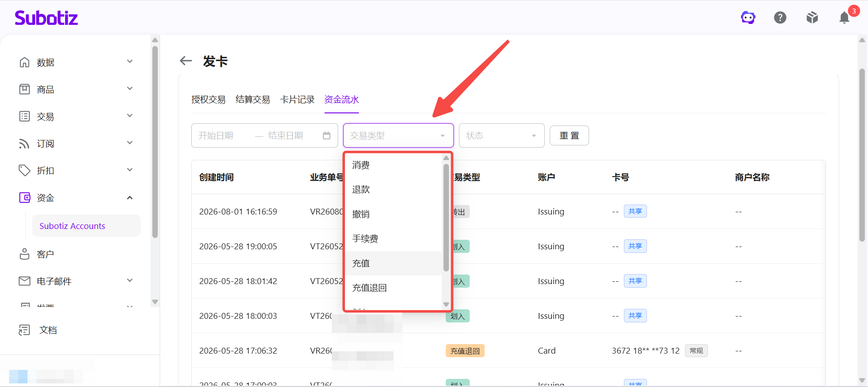Open the 客户 sidebar item

tap(45, 254)
